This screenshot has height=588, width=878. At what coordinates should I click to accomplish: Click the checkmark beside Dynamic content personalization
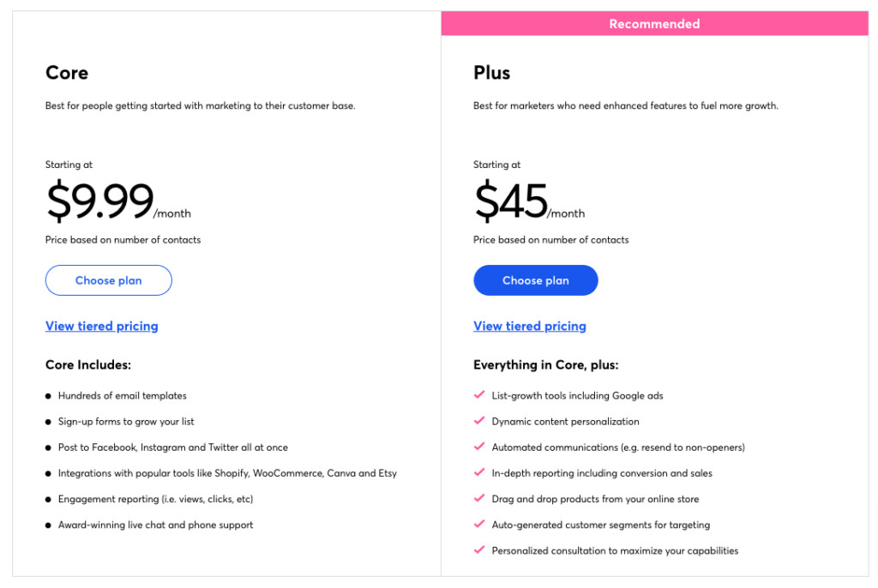coord(479,421)
